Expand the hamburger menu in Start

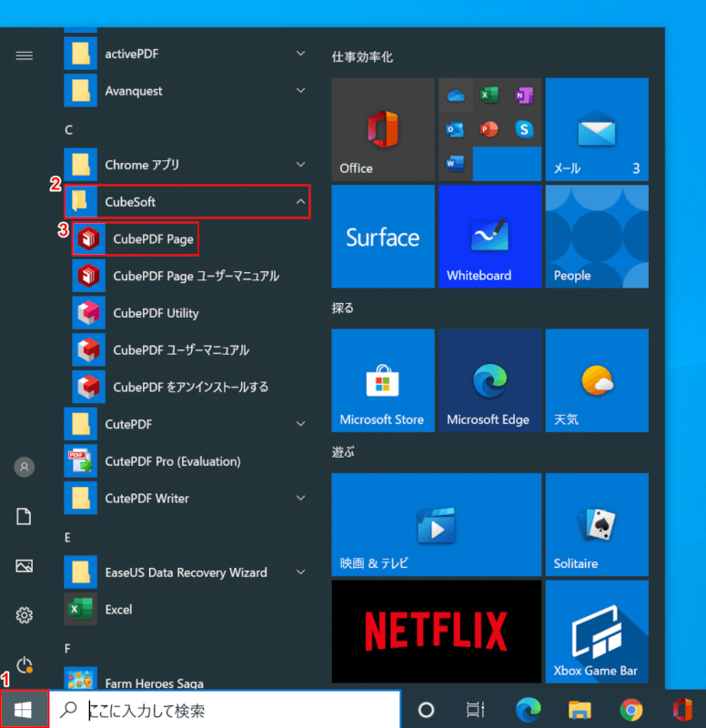click(x=25, y=56)
